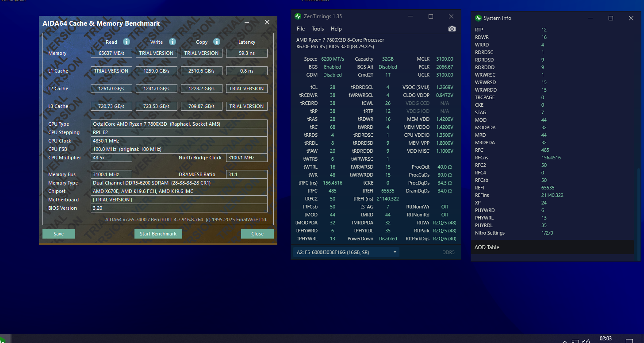Click Start Benchmark button
The height and width of the screenshot is (343, 644).
tap(158, 234)
